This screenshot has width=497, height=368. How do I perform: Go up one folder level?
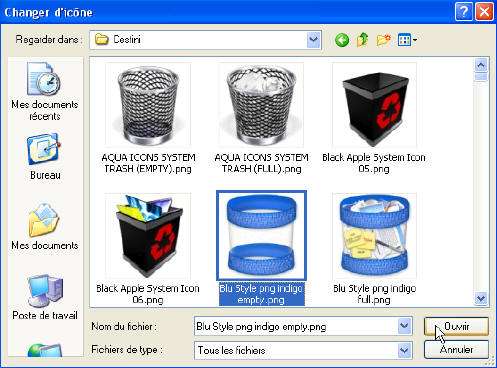pos(362,40)
